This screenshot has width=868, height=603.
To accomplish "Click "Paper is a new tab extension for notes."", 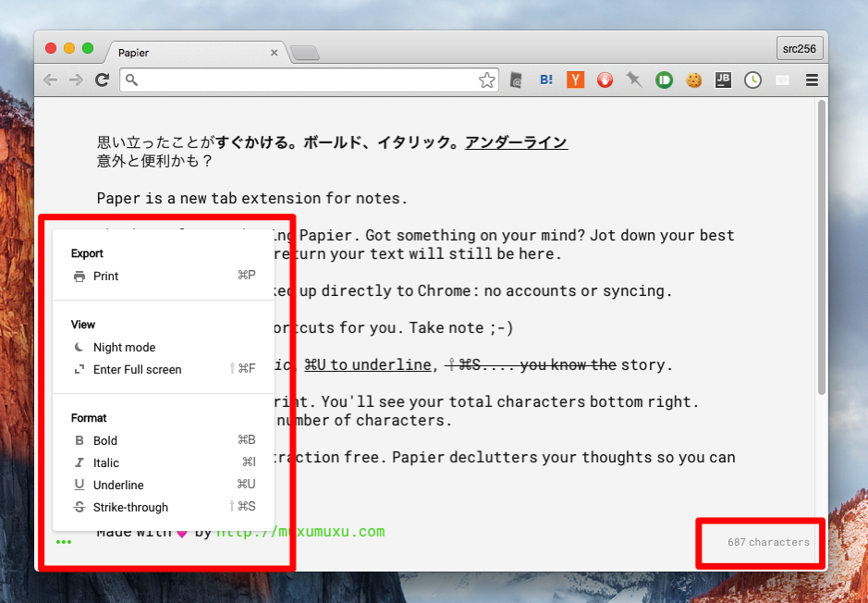I will point(251,198).
